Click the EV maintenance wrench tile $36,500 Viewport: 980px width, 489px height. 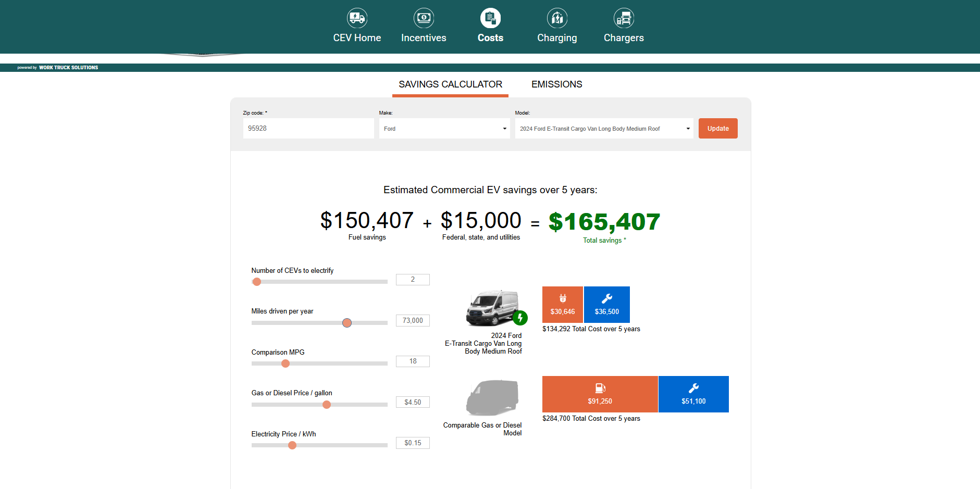pos(606,305)
